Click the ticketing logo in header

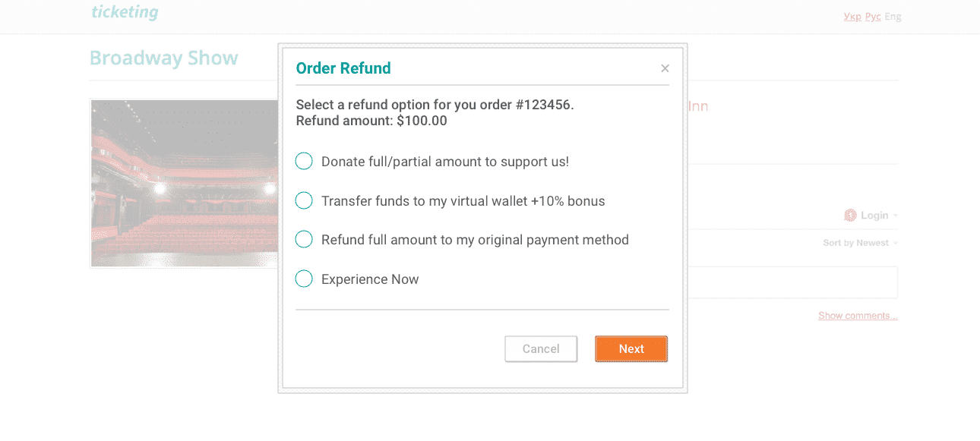coord(125,12)
